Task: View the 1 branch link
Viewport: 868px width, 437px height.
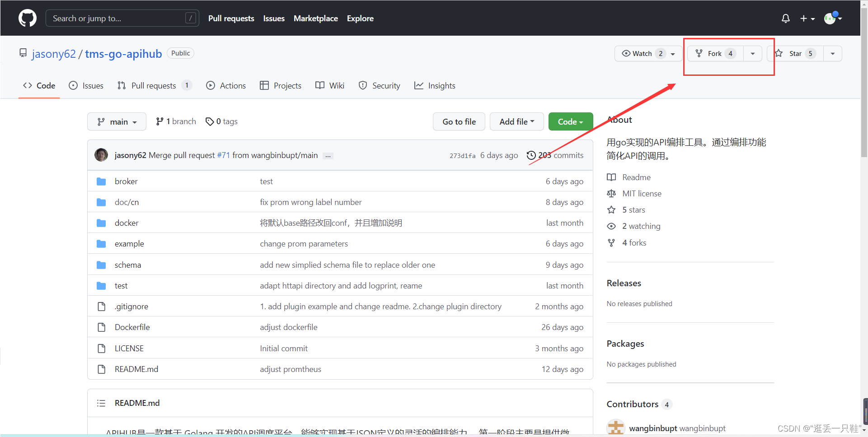Action: (176, 121)
